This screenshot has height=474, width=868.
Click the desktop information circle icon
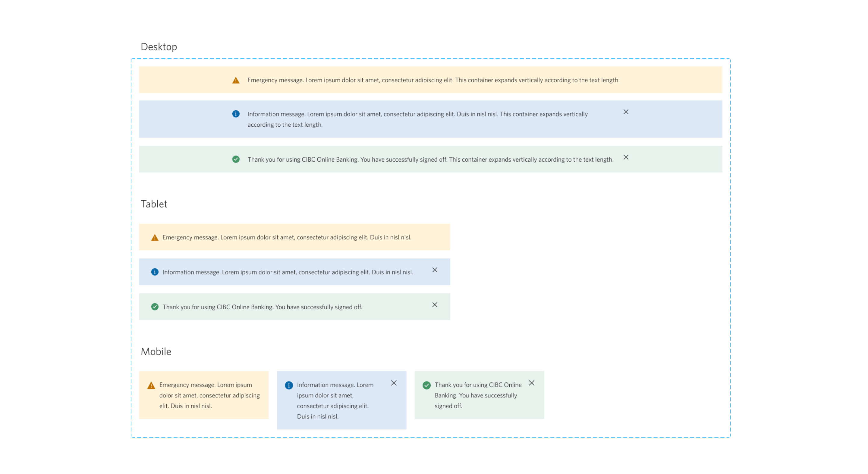(x=236, y=114)
